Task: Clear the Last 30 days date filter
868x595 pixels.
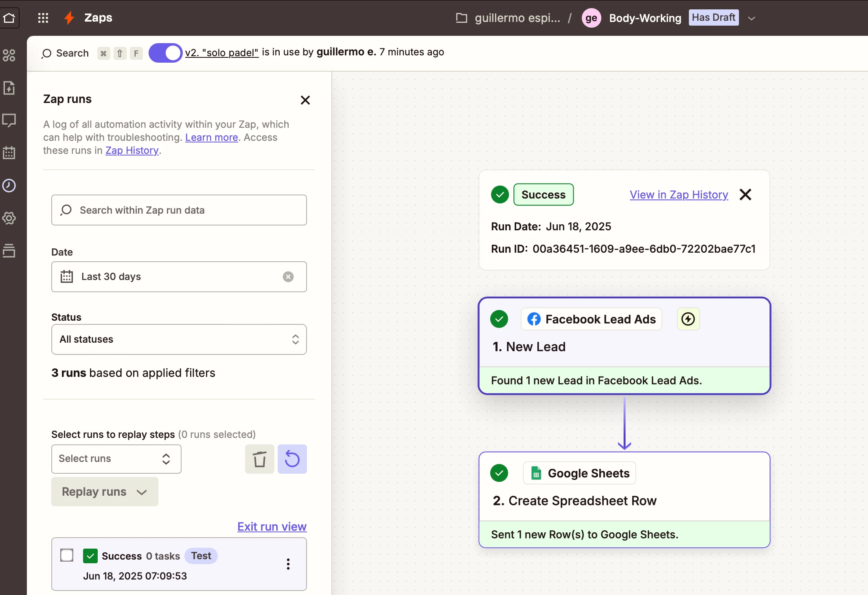Action: point(288,277)
